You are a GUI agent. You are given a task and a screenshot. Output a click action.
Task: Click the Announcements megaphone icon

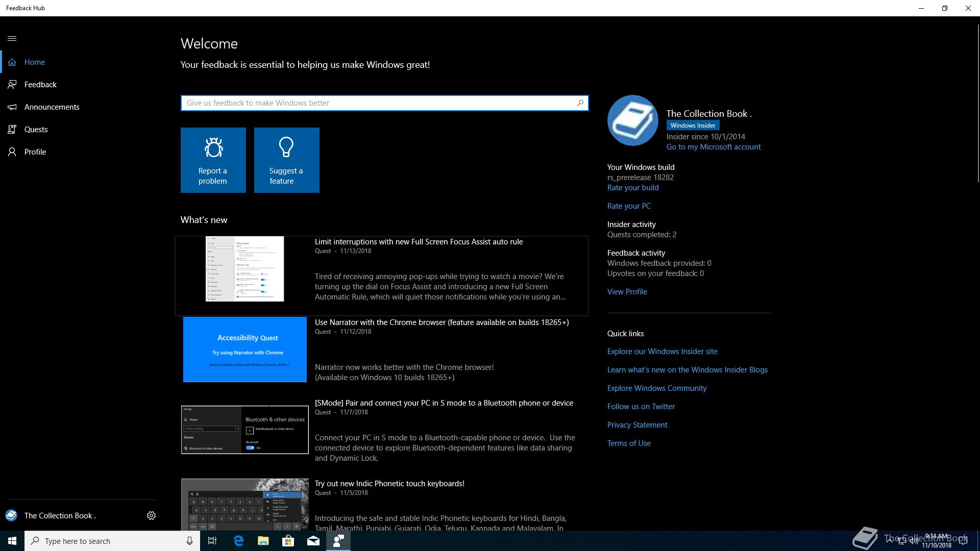pos(12,107)
